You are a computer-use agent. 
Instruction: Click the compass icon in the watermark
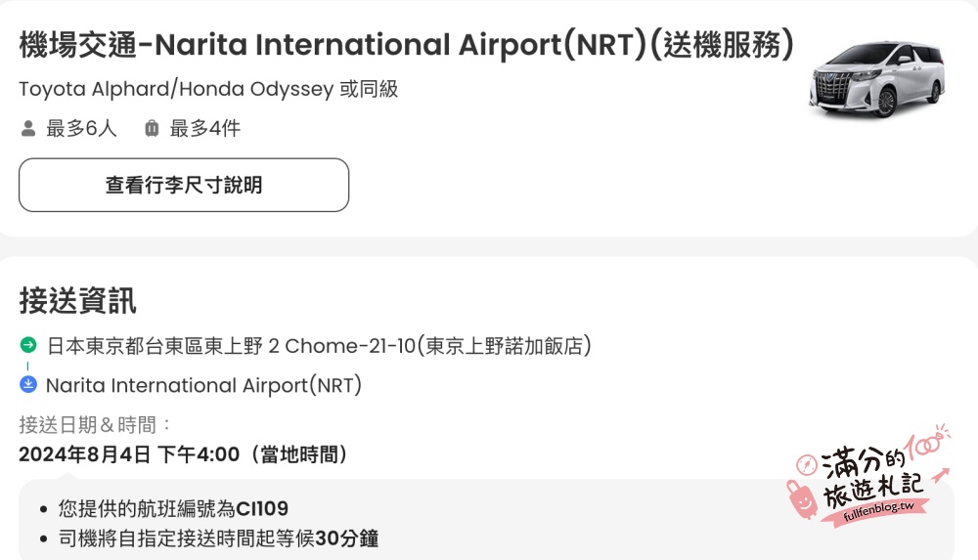(x=807, y=465)
